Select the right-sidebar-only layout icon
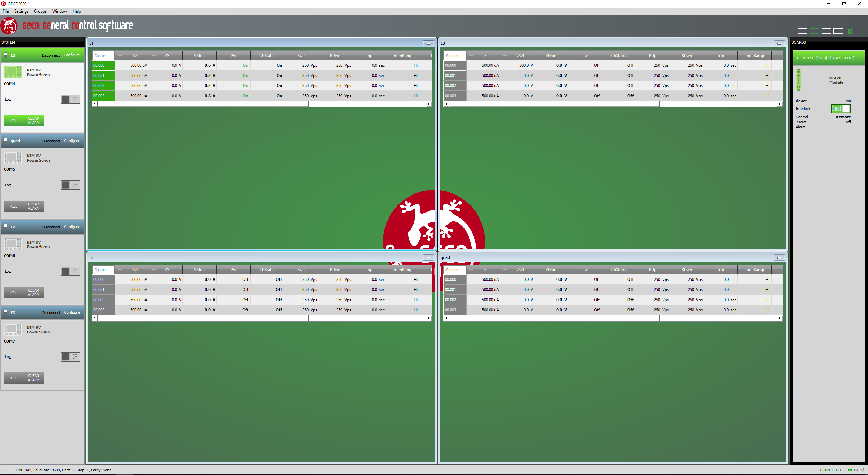 [838, 31]
